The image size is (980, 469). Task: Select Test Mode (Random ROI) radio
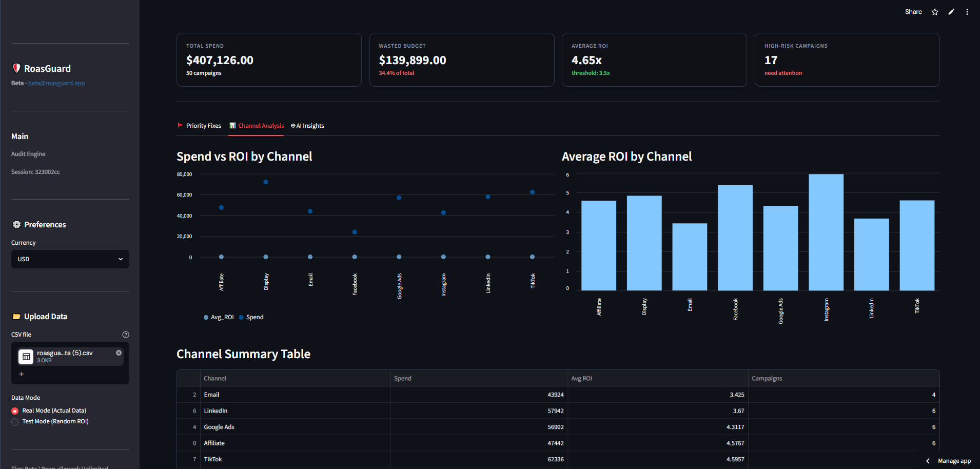click(15, 422)
